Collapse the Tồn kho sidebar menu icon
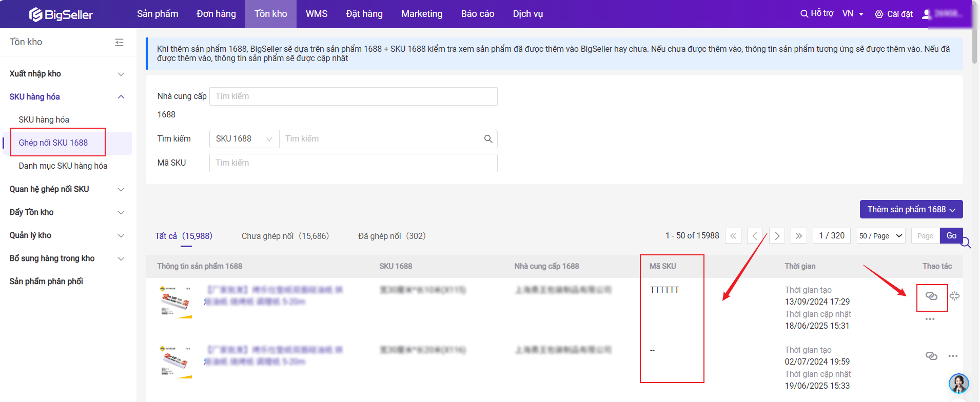Viewport: 980px width, 402px height. [119, 42]
